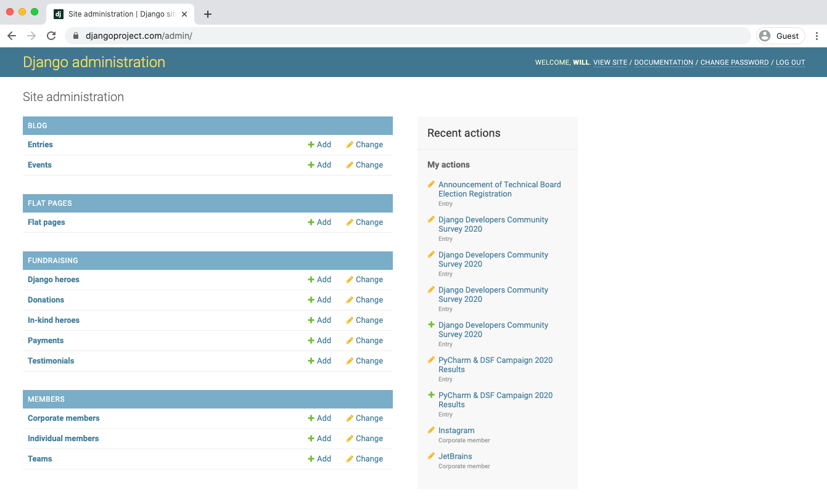Image resolution: width=827 pixels, height=504 pixels.
Task: Open Announcement of Technical Board Election Registration entry
Action: click(500, 189)
